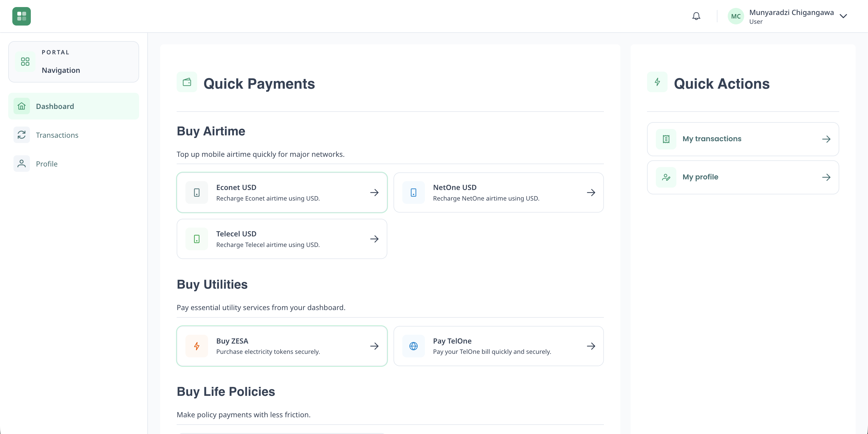Screen dimensions: 868x434
Task: Click "Pay essential utility services" text
Action: [x=261, y=307]
